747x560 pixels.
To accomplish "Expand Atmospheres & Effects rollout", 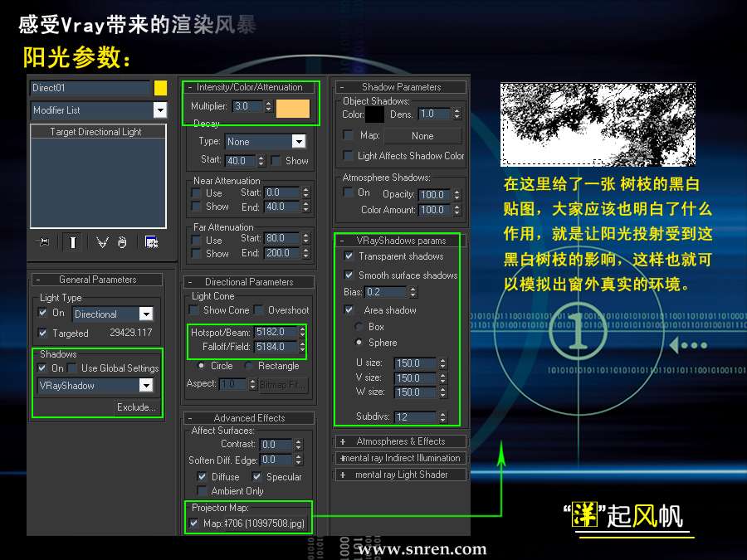I will (401, 441).
